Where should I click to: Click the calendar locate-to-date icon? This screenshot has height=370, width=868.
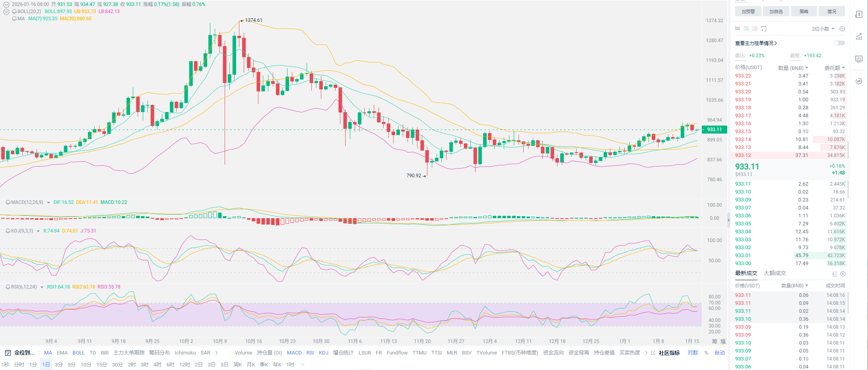(8, 353)
